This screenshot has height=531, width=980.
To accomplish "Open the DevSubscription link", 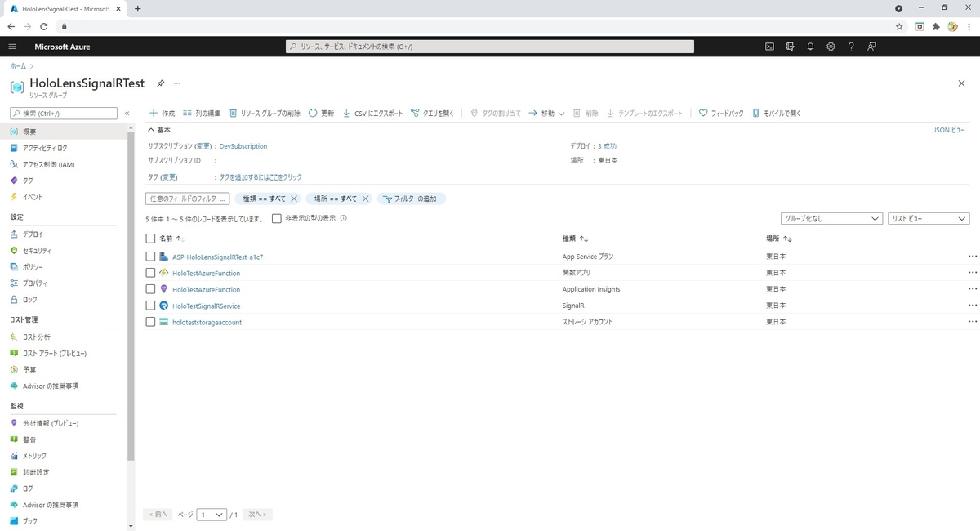I will click(x=243, y=146).
